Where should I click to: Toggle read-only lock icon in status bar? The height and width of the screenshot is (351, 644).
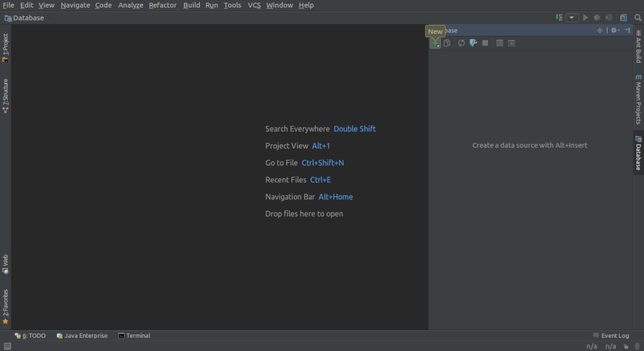tap(626, 346)
